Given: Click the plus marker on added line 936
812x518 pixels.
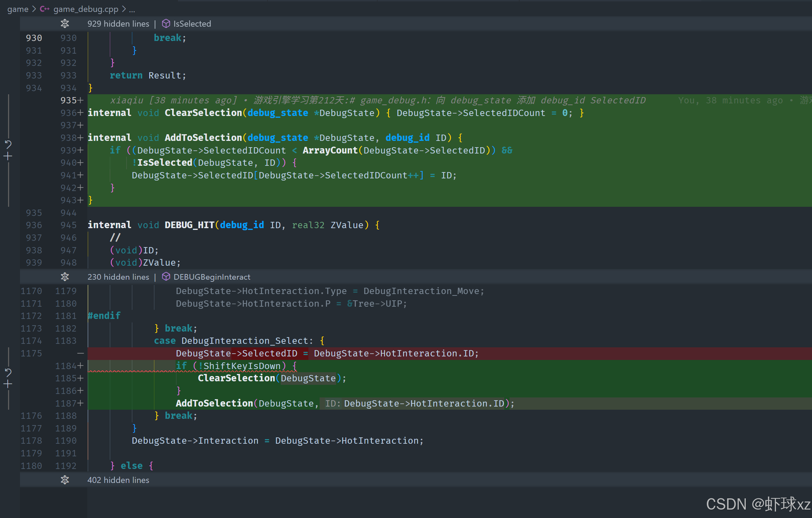Looking at the screenshot, I should pos(81,113).
